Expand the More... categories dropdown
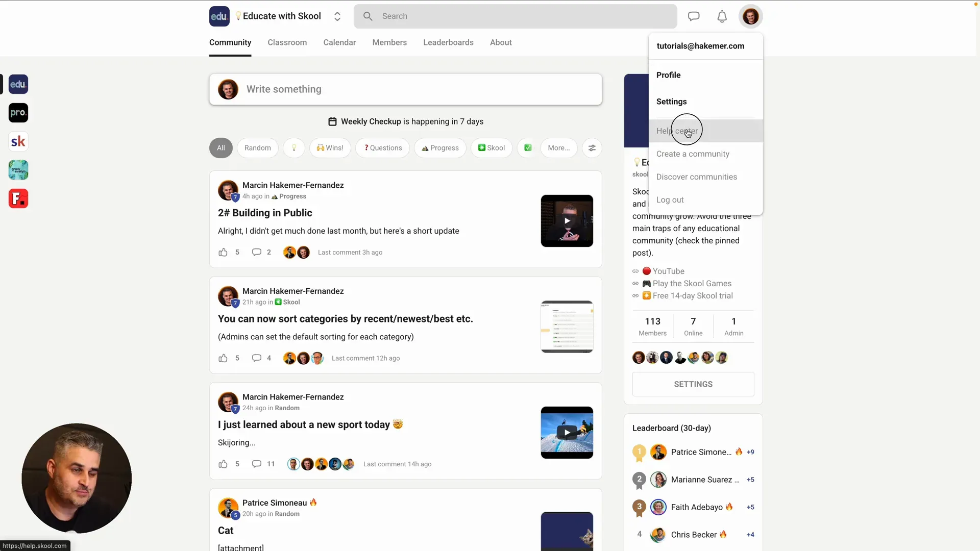The height and width of the screenshot is (551, 980). pos(559,148)
